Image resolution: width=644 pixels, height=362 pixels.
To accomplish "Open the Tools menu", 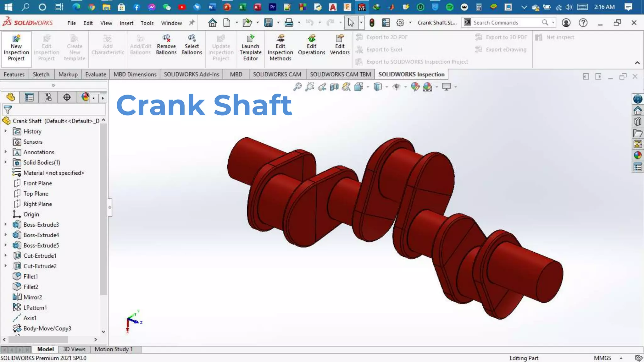I will tap(147, 23).
